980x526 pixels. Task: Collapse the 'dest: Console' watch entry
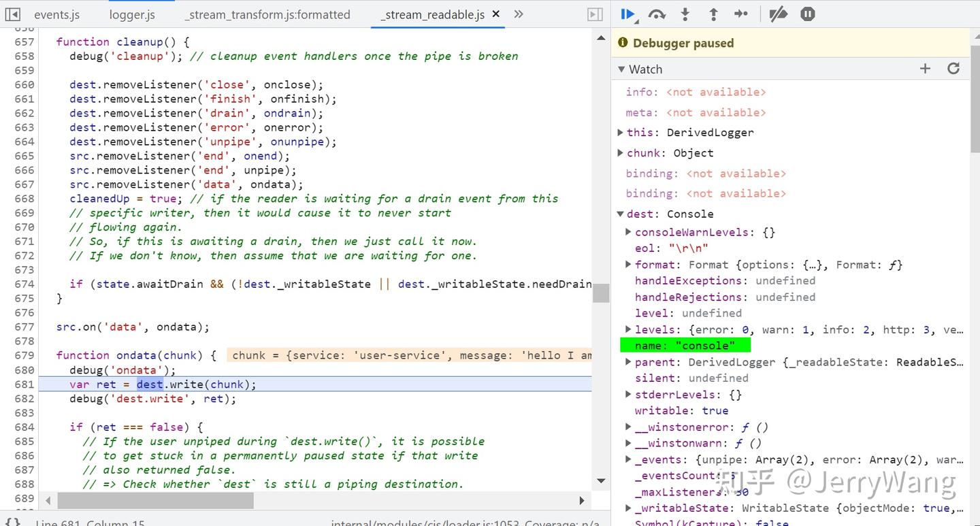pos(621,214)
